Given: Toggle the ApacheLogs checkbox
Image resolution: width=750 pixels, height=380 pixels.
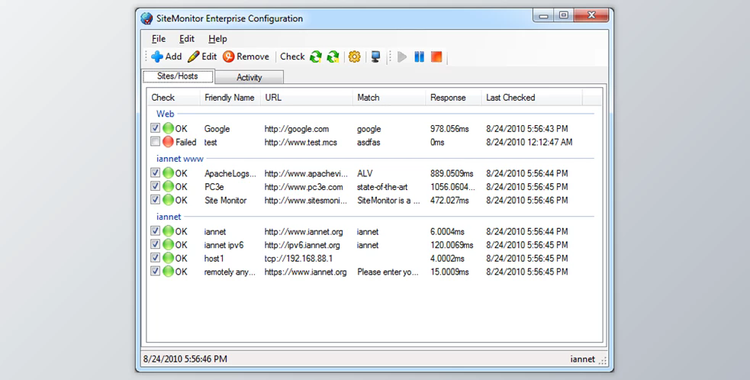Looking at the screenshot, I should tap(155, 172).
